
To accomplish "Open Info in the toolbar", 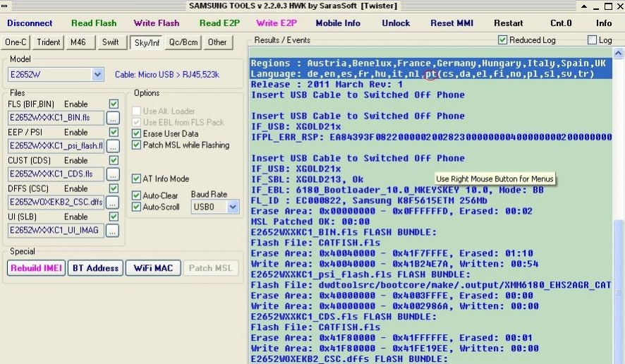I will 603,23.
